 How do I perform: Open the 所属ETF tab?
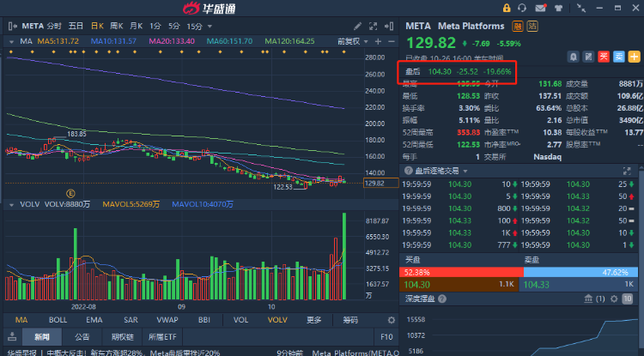tap(162, 337)
